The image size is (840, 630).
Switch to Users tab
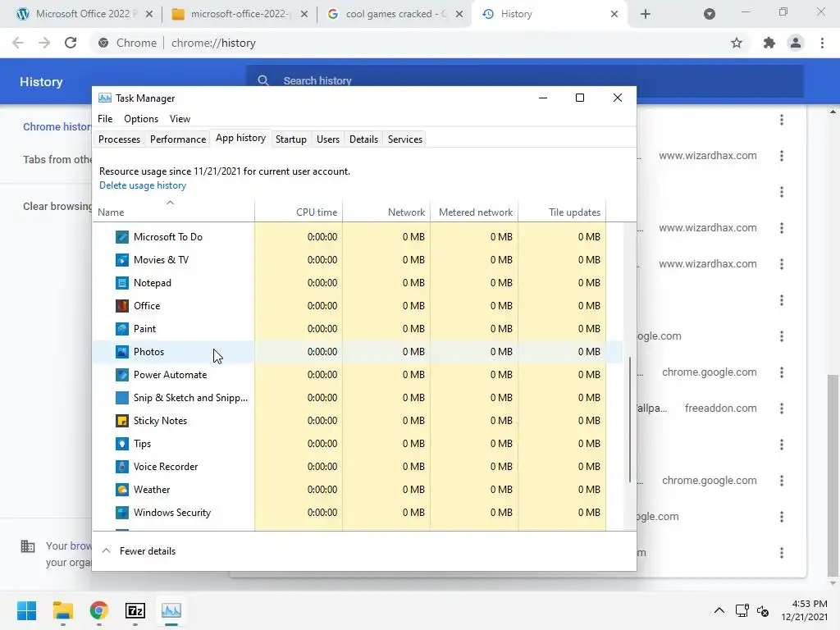tap(328, 139)
